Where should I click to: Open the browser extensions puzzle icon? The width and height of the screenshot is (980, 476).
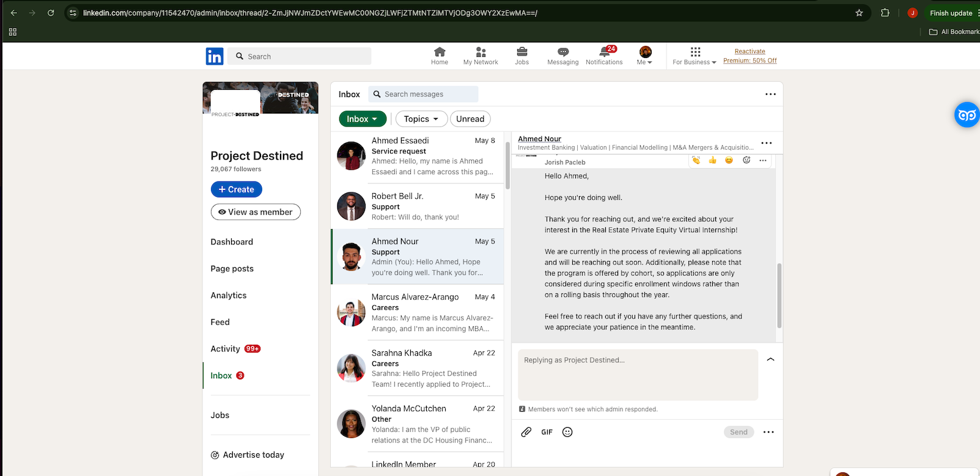tap(885, 13)
